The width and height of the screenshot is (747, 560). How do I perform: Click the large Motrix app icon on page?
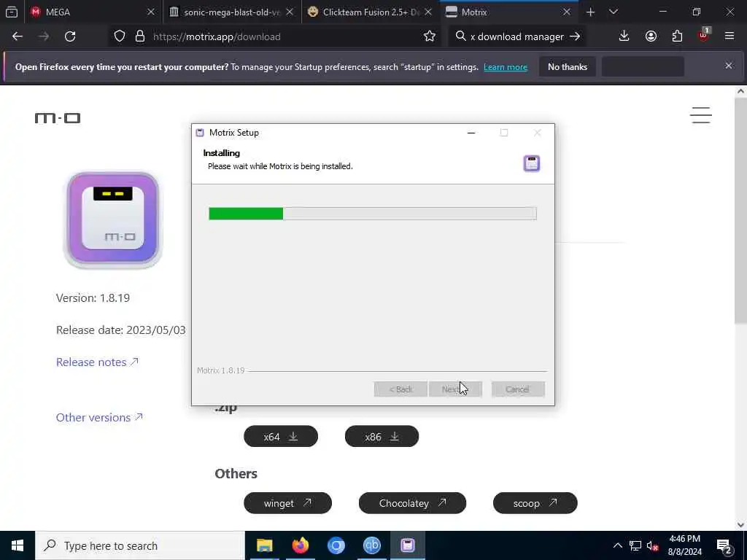(x=113, y=220)
